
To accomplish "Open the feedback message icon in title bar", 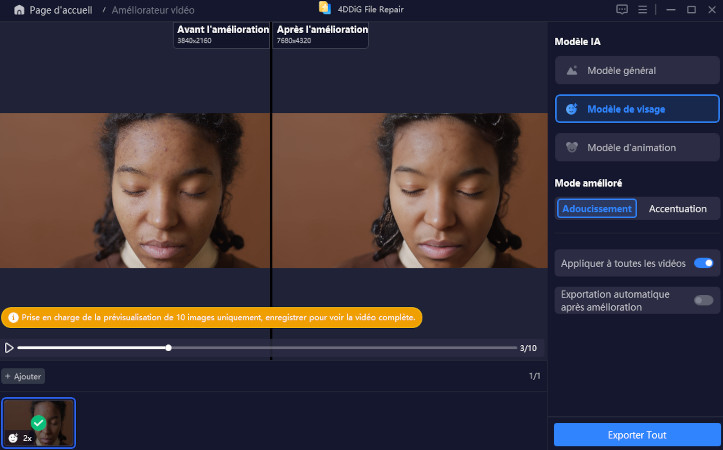I will click(x=622, y=9).
